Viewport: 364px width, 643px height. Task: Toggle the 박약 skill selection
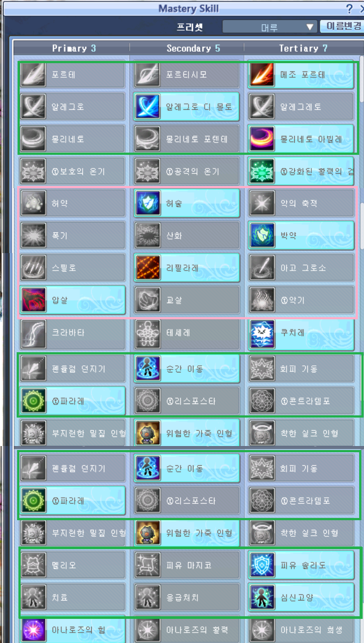(x=301, y=236)
